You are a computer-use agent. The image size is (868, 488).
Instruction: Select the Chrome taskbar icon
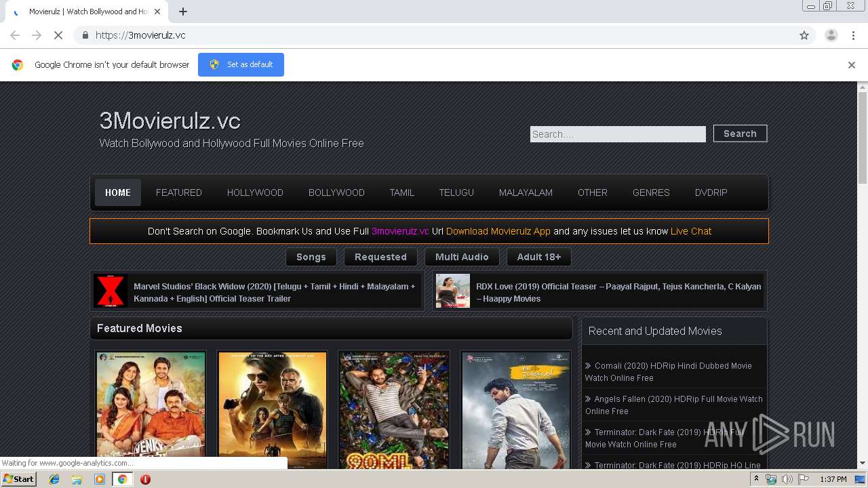(x=122, y=479)
